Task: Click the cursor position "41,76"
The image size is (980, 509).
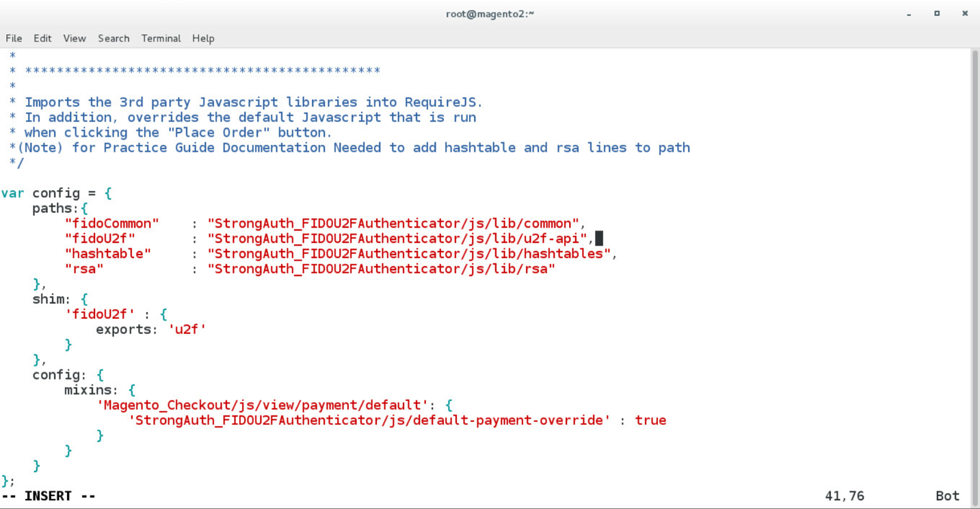Action: 845,496
